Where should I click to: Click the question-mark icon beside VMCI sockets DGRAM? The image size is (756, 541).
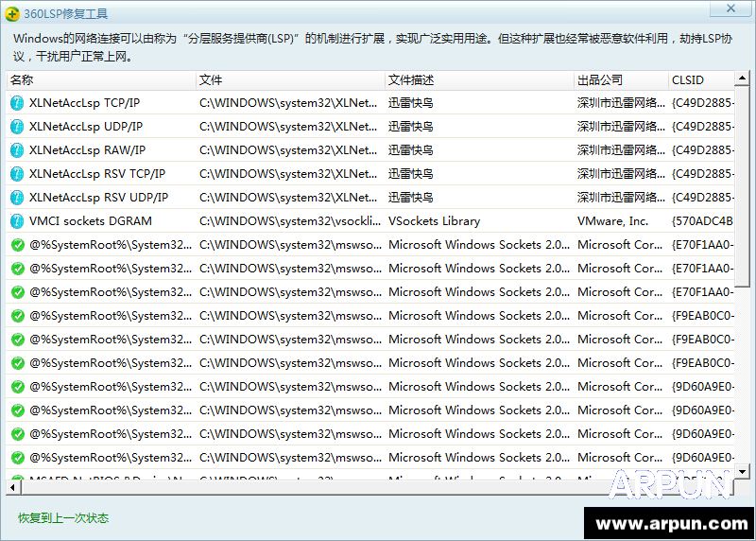(x=17, y=221)
